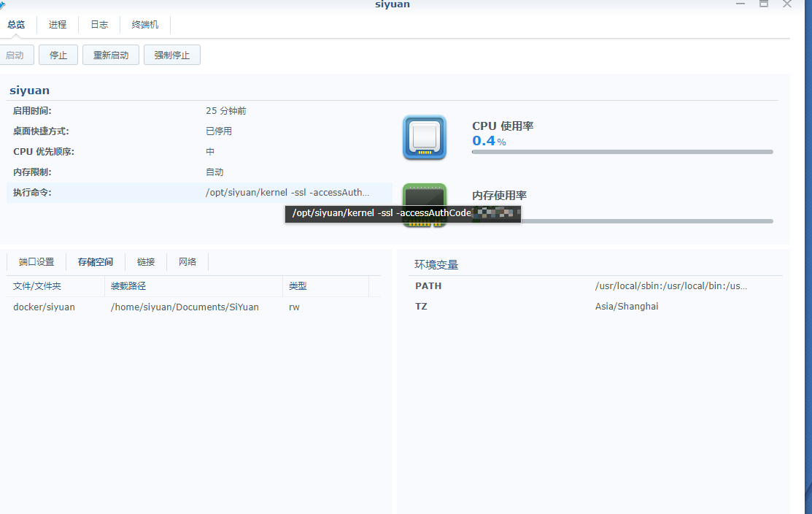Switch to the 进程 tab
Viewport: 812px width, 514px height.
58,25
